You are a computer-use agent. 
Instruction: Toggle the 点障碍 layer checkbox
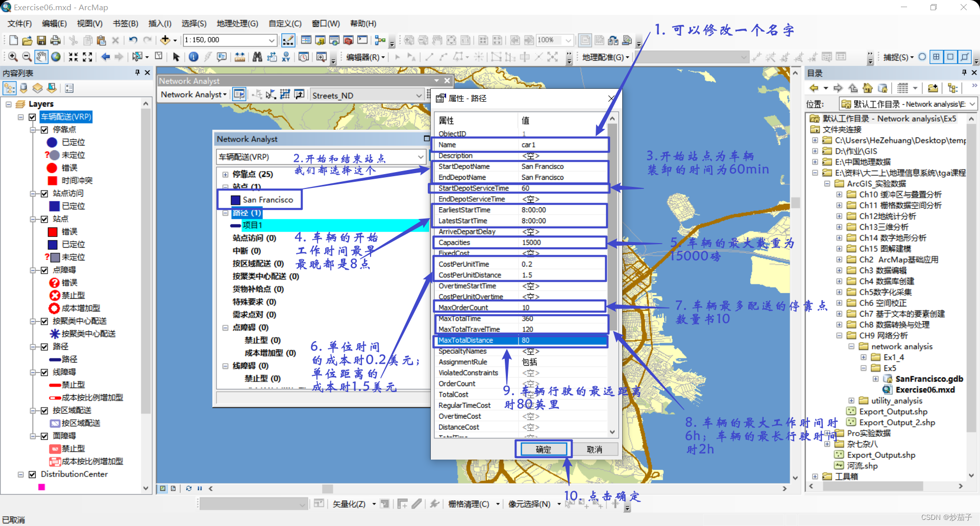pyautogui.click(x=45, y=270)
